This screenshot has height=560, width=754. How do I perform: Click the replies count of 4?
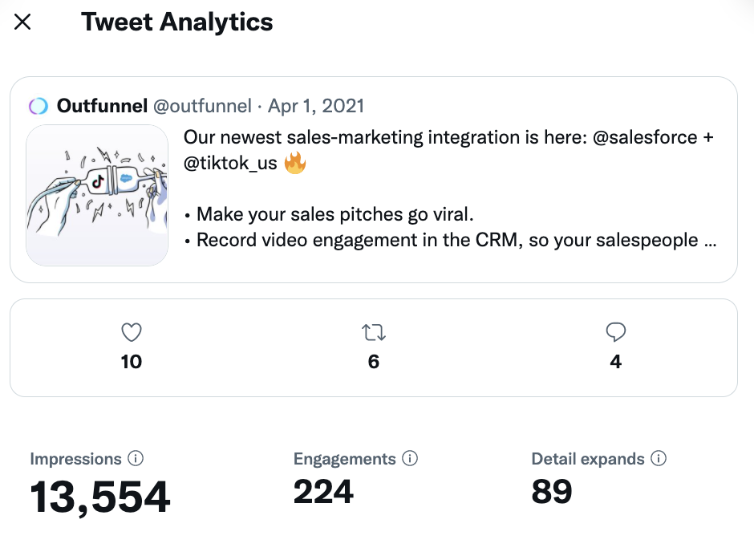(x=616, y=362)
